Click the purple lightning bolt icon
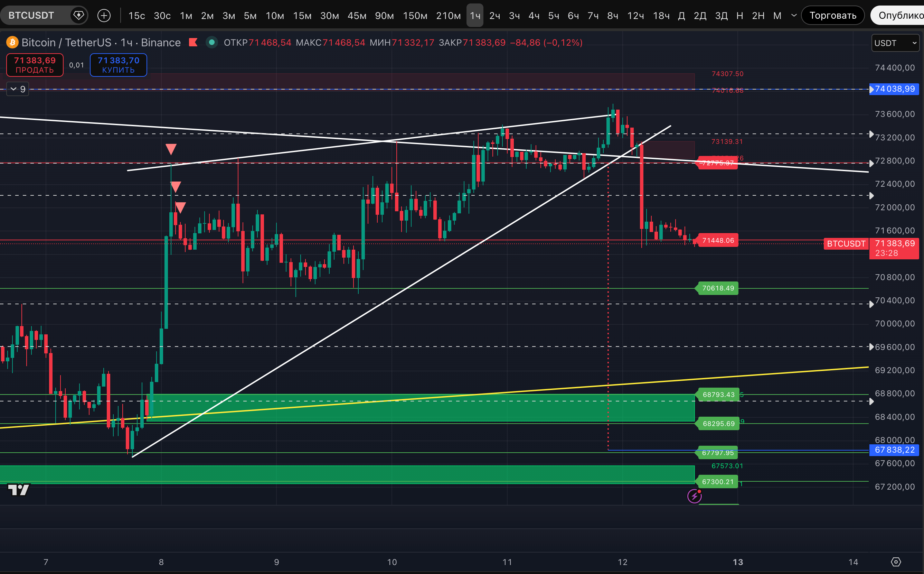924x574 pixels. pos(694,496)
